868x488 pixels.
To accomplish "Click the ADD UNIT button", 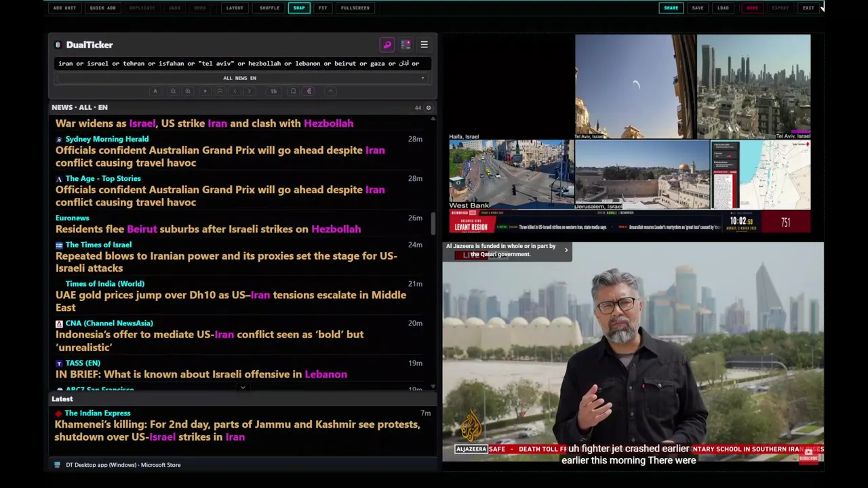I will pyautogui.click(x=64, y=7).
